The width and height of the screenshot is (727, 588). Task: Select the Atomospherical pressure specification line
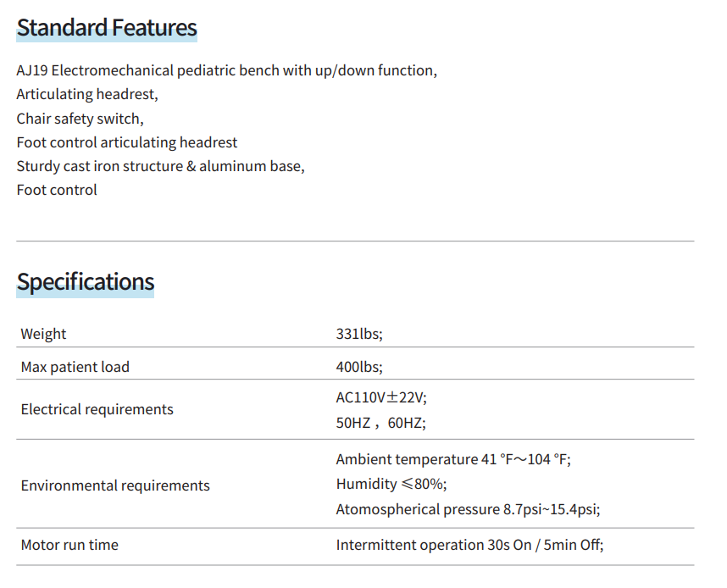tap(469, 509)
